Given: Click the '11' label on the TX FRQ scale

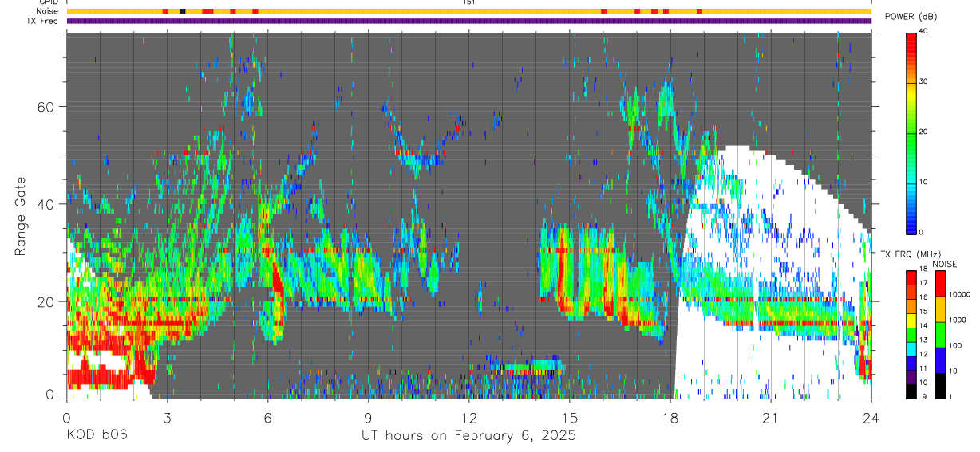Looking at the screenshot, I should point(925,368).
